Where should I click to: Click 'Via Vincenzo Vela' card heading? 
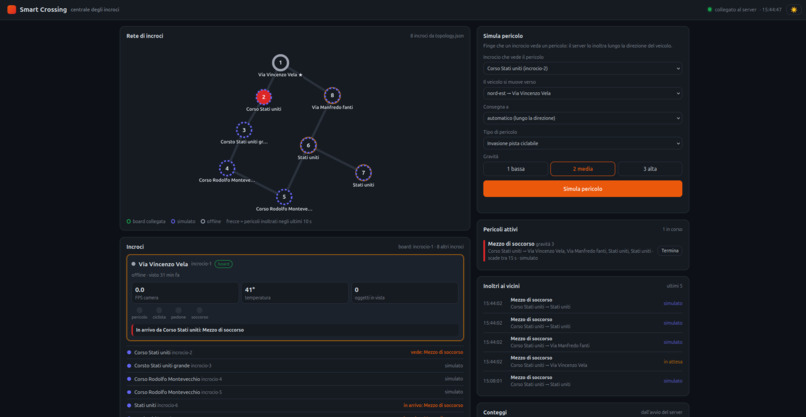pos(163,264)
